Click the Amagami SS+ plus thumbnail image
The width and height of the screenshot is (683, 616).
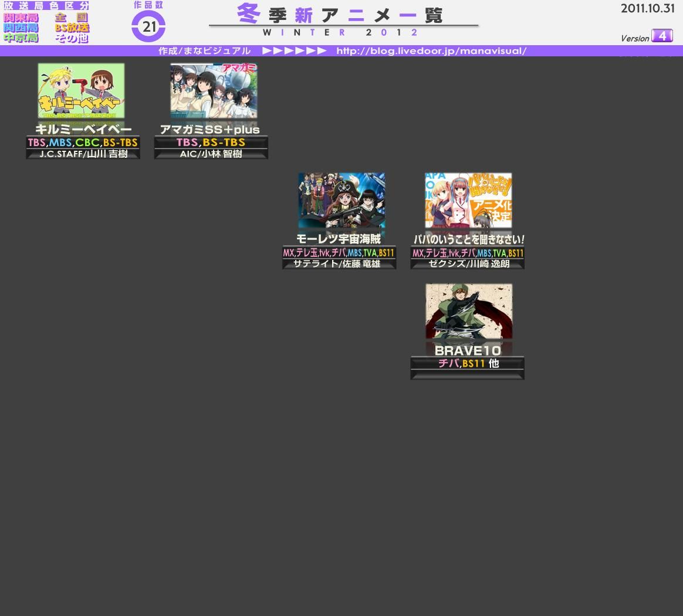(214, 90)
